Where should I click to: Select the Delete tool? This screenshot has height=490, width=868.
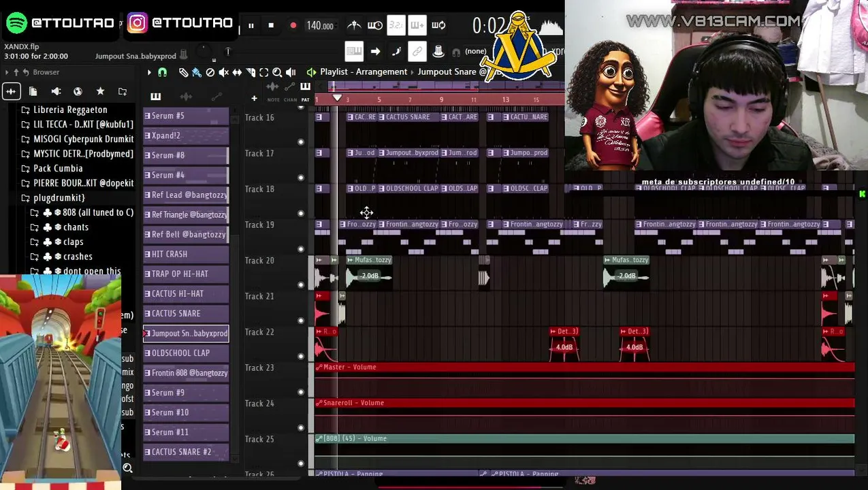tap(210, 72)
